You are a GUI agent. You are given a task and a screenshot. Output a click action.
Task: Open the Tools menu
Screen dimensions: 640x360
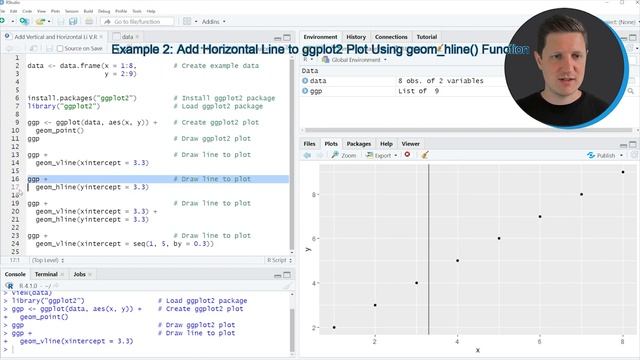tap(137, 11)
